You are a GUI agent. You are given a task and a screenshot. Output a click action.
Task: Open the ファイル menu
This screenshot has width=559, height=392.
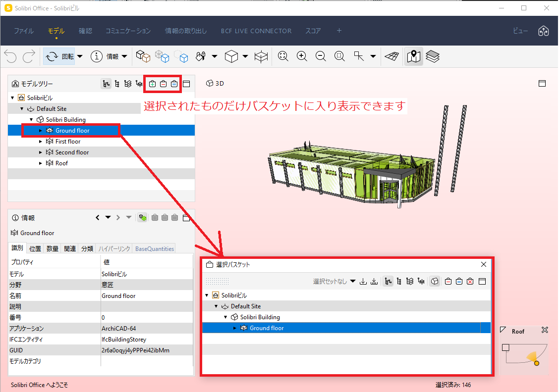tap(24, 31)
